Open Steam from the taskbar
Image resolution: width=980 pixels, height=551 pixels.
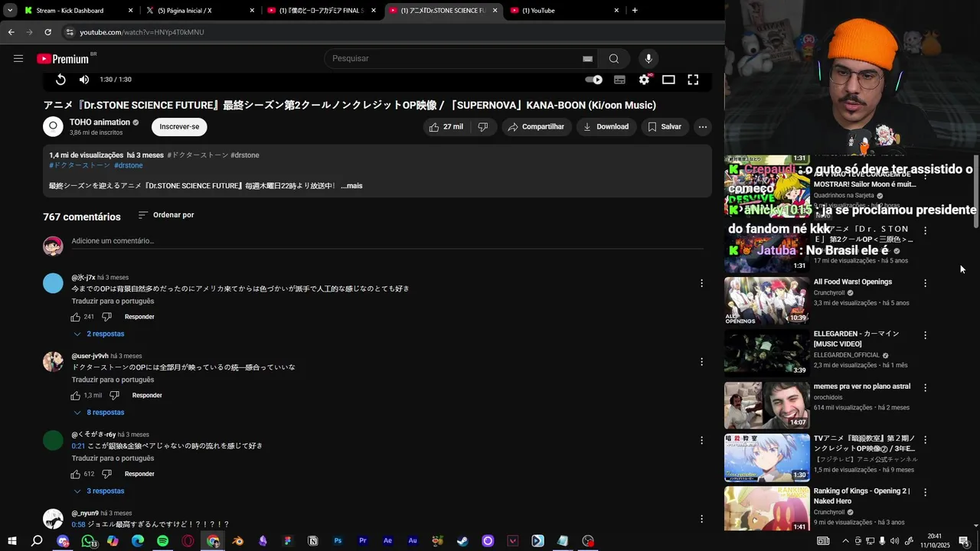point(462,541)
